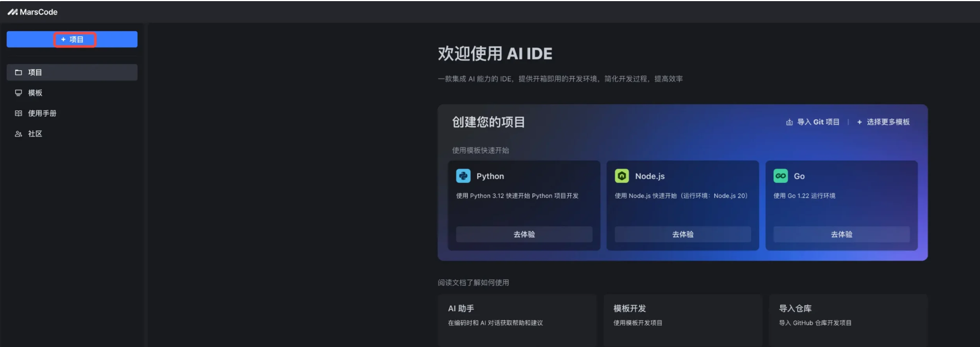Click the Node.js logo icon
The height and width of the screenshot is (347, 980).
622,176
